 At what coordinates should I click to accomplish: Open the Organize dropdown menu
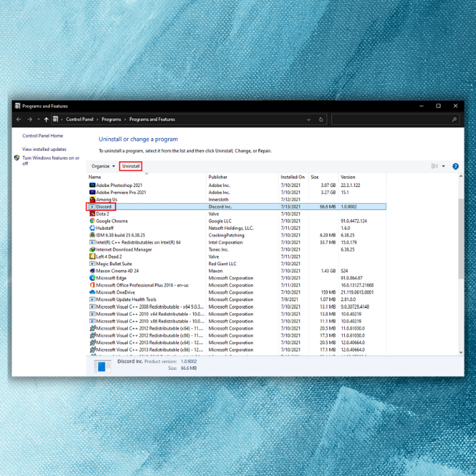click(x=103, y=166)
